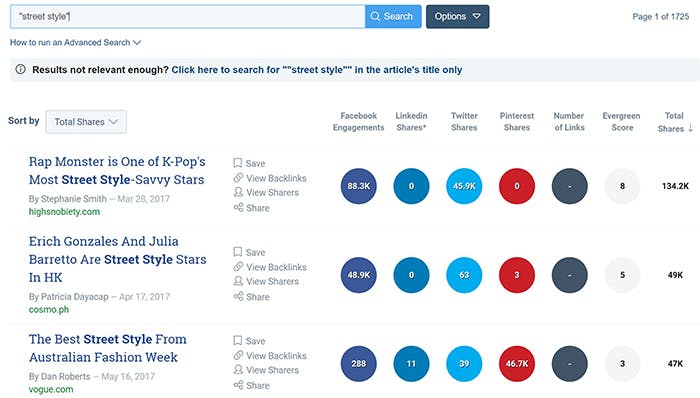Viewport: 700px width, 398px height.
Task: Open View Sharers for the Erich Gonzales article
Action: [266, 282]
